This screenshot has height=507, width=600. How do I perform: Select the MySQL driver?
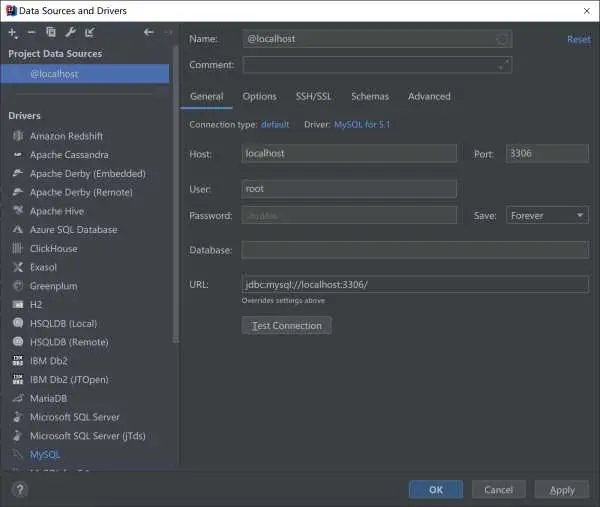pos(45,455)
